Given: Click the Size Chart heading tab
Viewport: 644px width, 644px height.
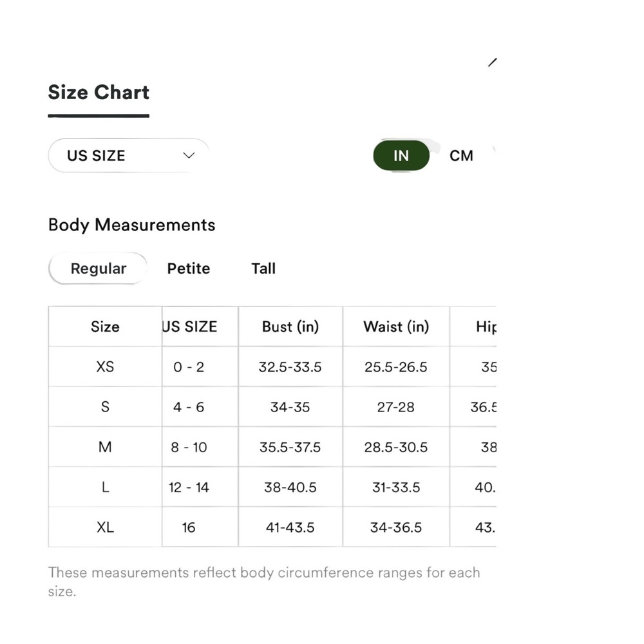Looking at the screenshot, I should (99, 92).
